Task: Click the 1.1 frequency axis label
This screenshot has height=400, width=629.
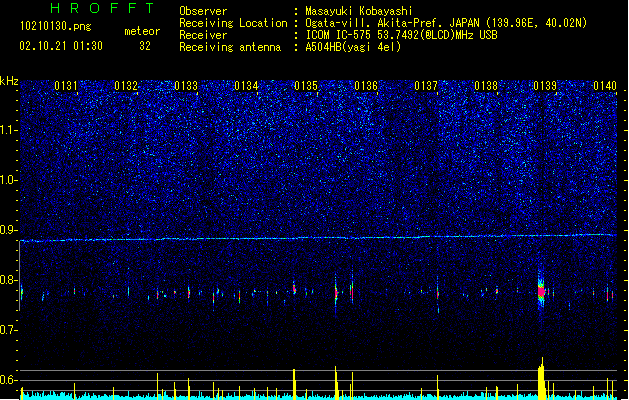Action: [x=9, y=130]
